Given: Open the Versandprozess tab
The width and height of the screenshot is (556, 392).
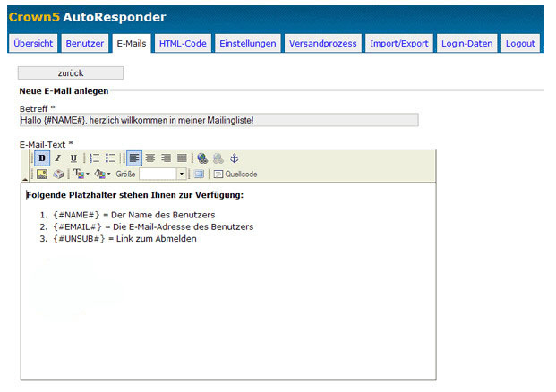Looking at the screenshot, I should click(x=323, y=43).
